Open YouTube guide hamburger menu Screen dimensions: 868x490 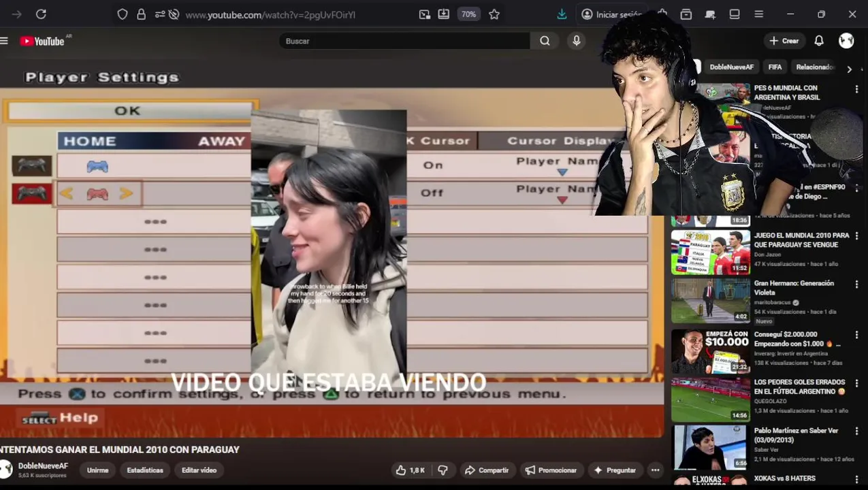tap(4, 41)
